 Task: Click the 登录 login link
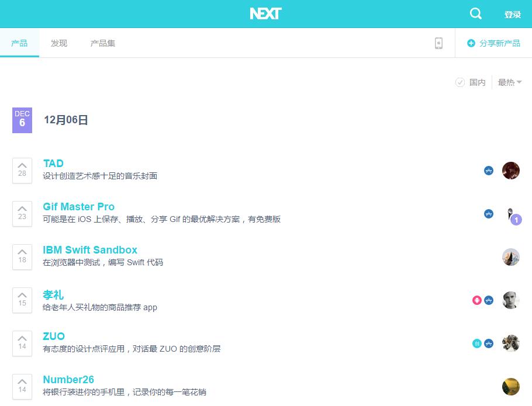pos(513,13)
